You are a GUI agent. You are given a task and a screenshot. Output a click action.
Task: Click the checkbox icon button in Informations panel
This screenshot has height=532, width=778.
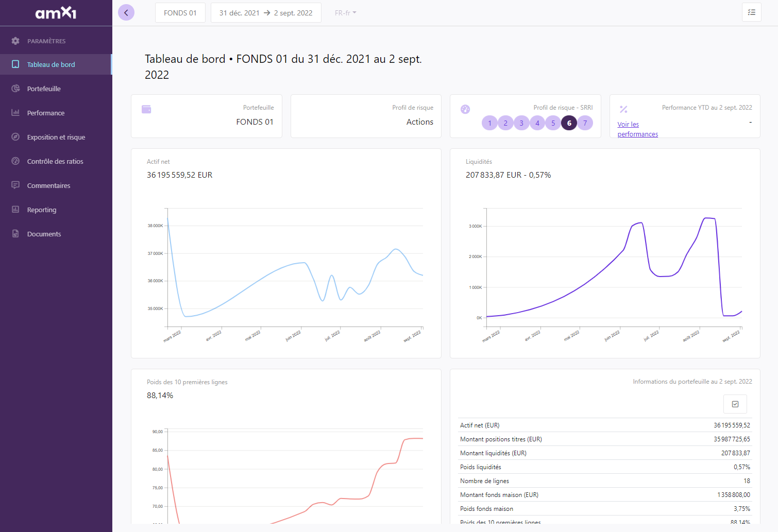[x=735, y=404]
